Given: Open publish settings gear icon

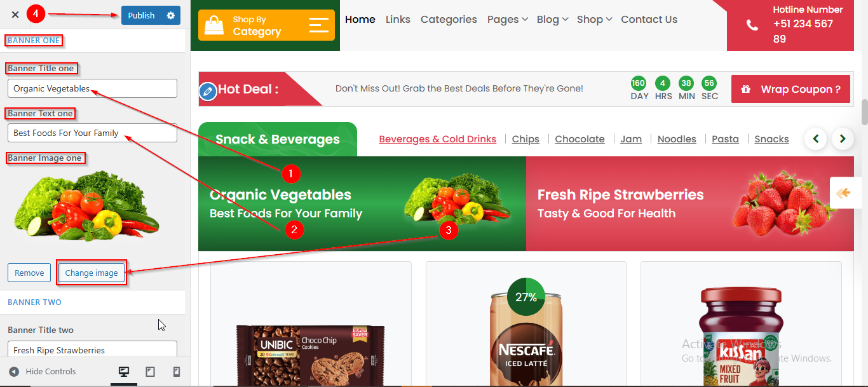Looking at the screenshot, I should coord(171,15).
